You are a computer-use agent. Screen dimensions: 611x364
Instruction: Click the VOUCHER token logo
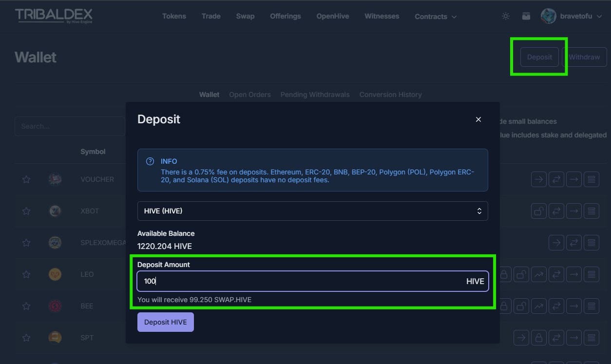point(55,179)
